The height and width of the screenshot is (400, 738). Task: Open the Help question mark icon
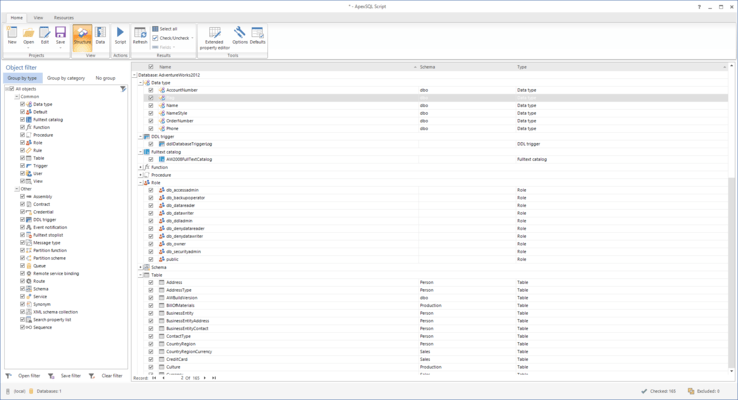point(699,7)
